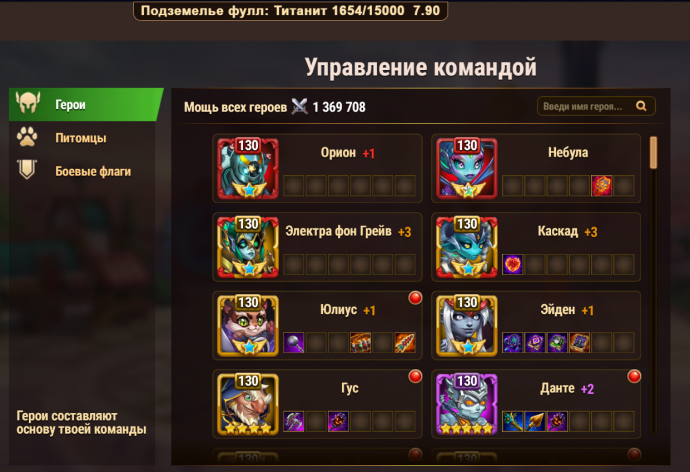This screenshot has width=690, height=472.
Task: Focus the hero name search field
Action: [596, 106]
